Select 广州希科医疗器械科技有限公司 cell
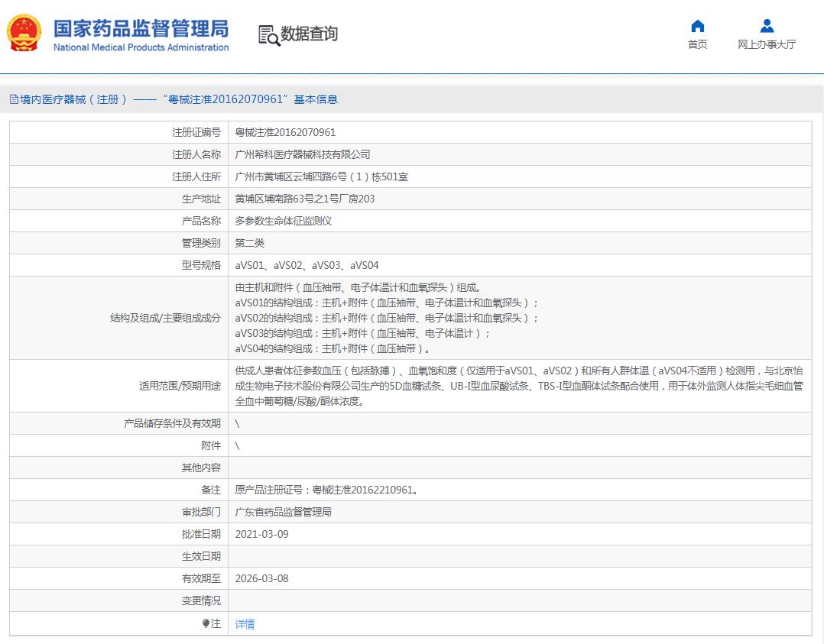This screenshot has width=824, height=644. click(x=303, y=154)
